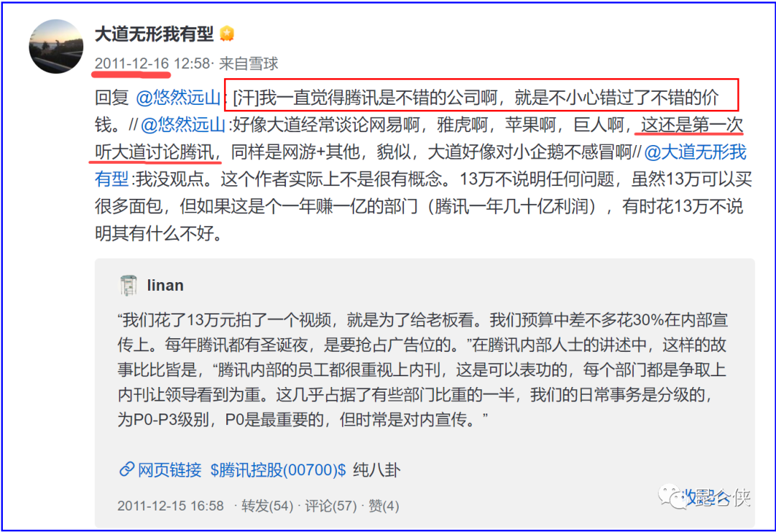Click the 来自雪球 source label

[x=249, y=63]
